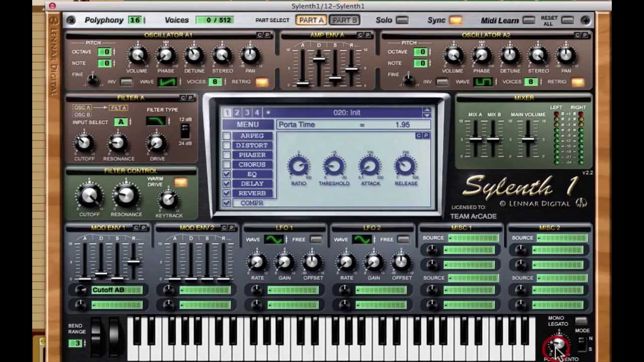
Task: Change Filter A input select value
Action: pyautogui.click(x=121, y=122)
